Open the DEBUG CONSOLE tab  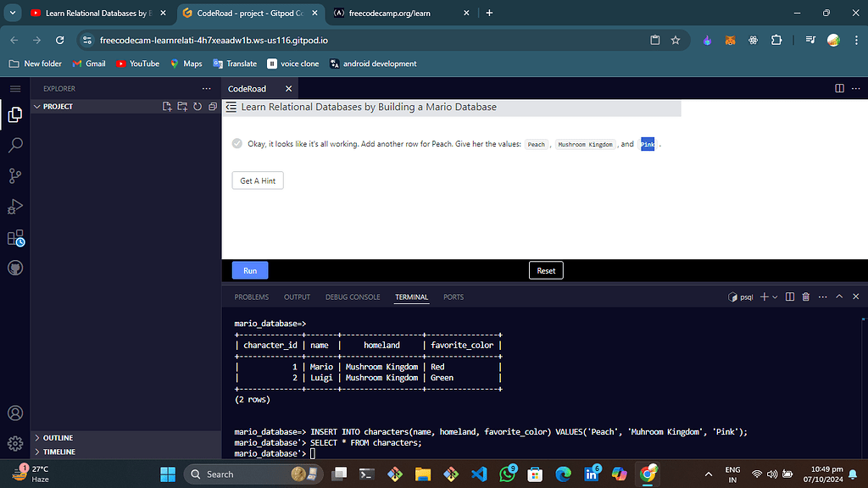(353, 297)
